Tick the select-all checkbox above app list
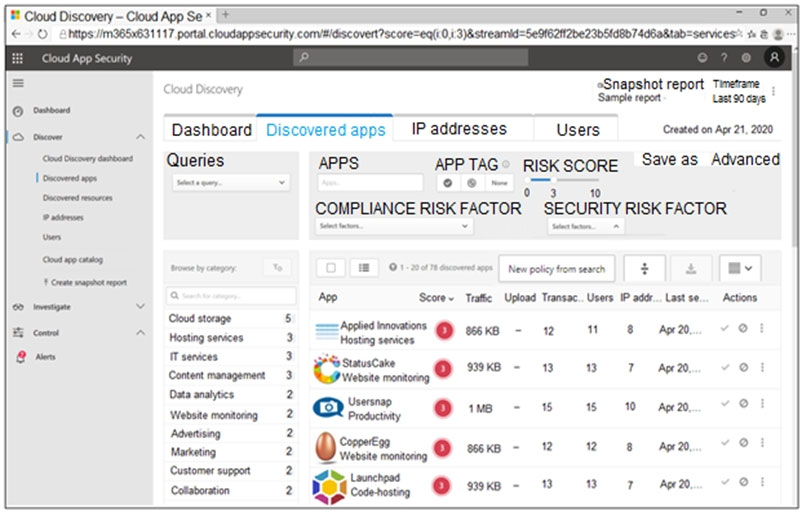 coord(332,268)
